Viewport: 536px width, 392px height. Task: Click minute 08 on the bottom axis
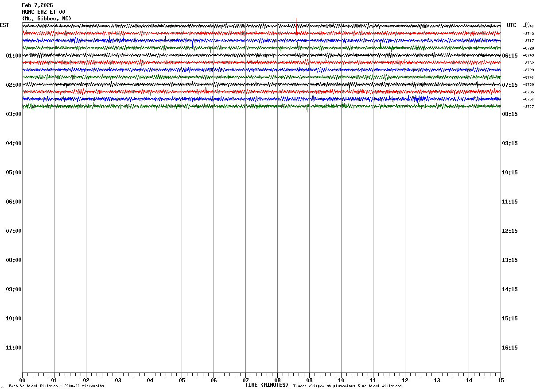[277, 380]
